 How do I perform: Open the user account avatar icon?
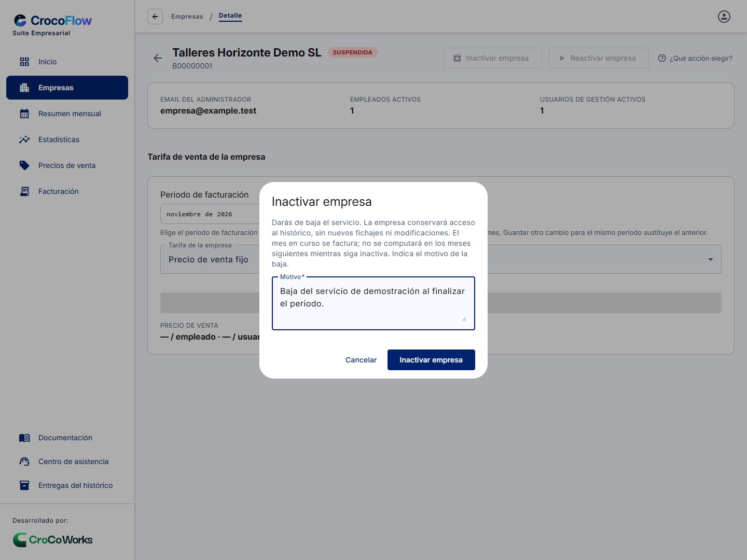pyautogui.click(x=724, y=17)
